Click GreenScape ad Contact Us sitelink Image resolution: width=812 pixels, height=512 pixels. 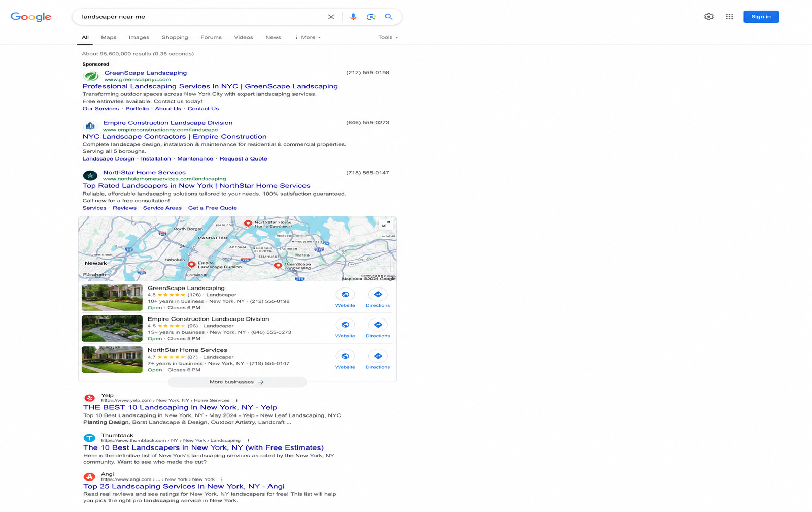tap(203, 109)
